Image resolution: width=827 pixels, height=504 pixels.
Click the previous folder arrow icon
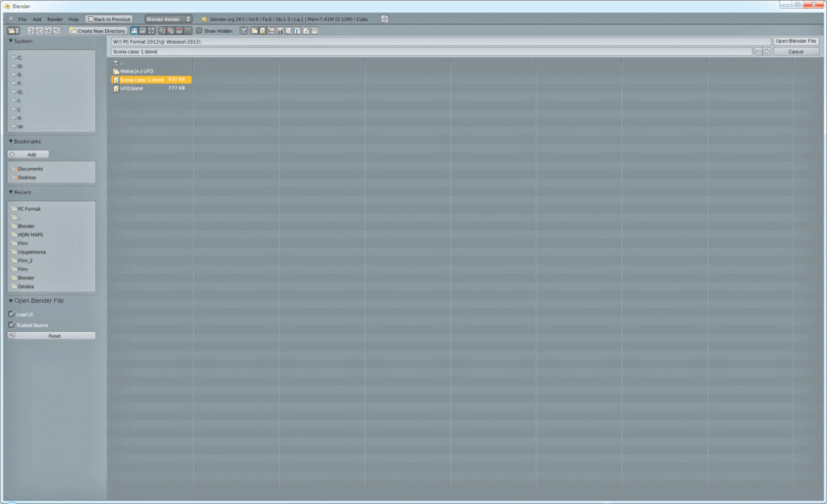point(31,31)
